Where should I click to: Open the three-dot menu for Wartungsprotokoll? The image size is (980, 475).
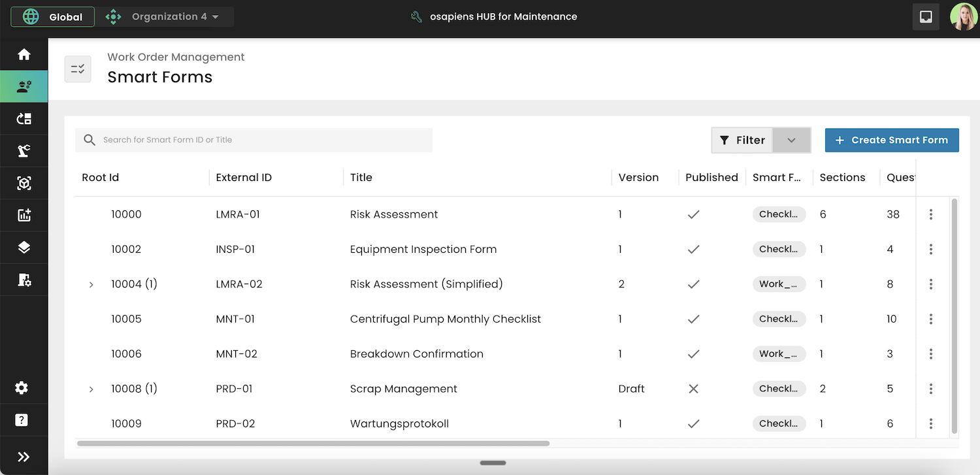click(931, 423)
